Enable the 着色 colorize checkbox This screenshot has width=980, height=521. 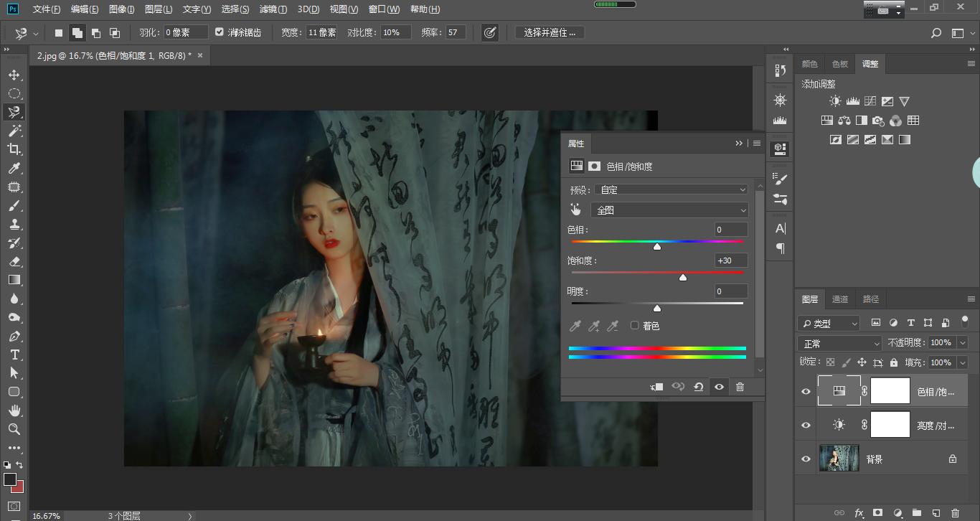point(634,324)
